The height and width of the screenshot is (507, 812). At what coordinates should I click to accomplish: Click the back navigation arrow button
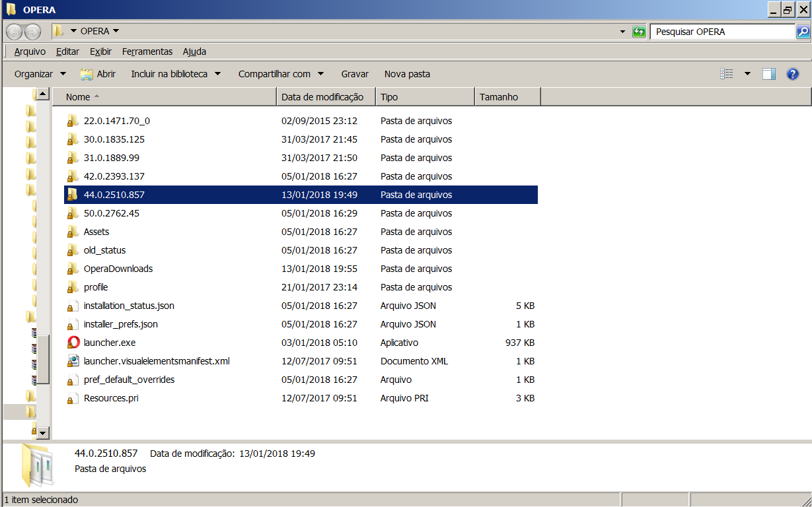[15, 32]
